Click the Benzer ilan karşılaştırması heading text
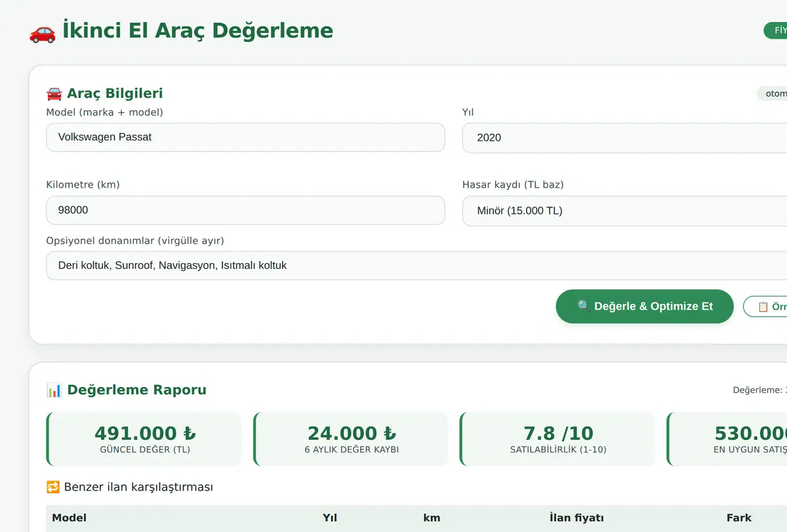Screen dimensions: 787x532 pos(138,487)
